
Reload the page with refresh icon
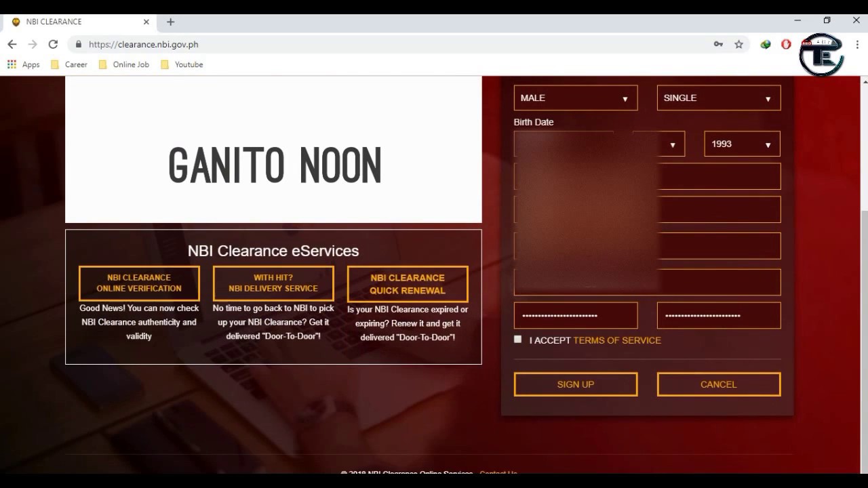pos(53,44)
